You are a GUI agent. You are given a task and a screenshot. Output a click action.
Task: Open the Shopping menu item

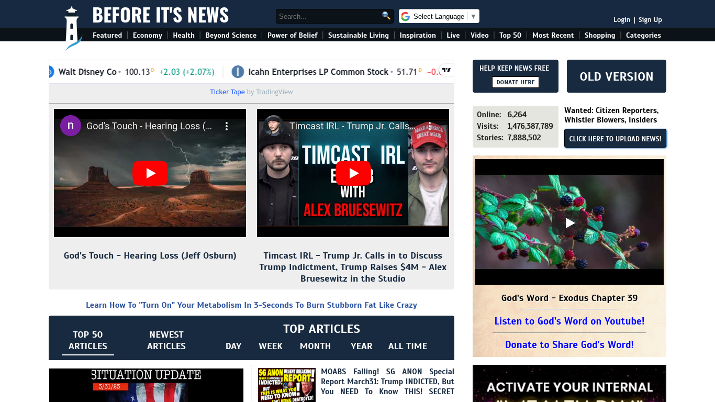point(600,35)
